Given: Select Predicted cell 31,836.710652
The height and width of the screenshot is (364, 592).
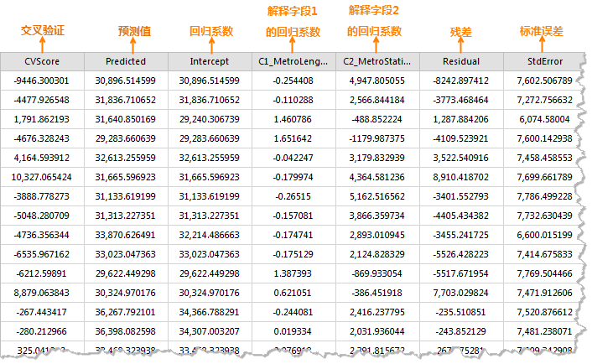Looking at the screenshot, I should 126,100.
